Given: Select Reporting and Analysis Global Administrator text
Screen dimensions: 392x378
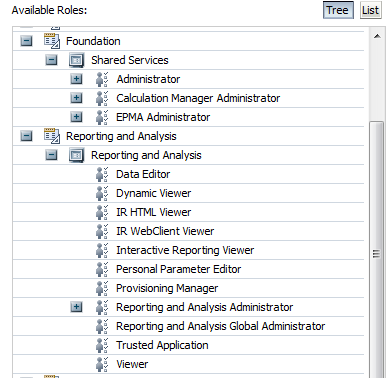Looking at the screenshot, I should coord(220,326).
